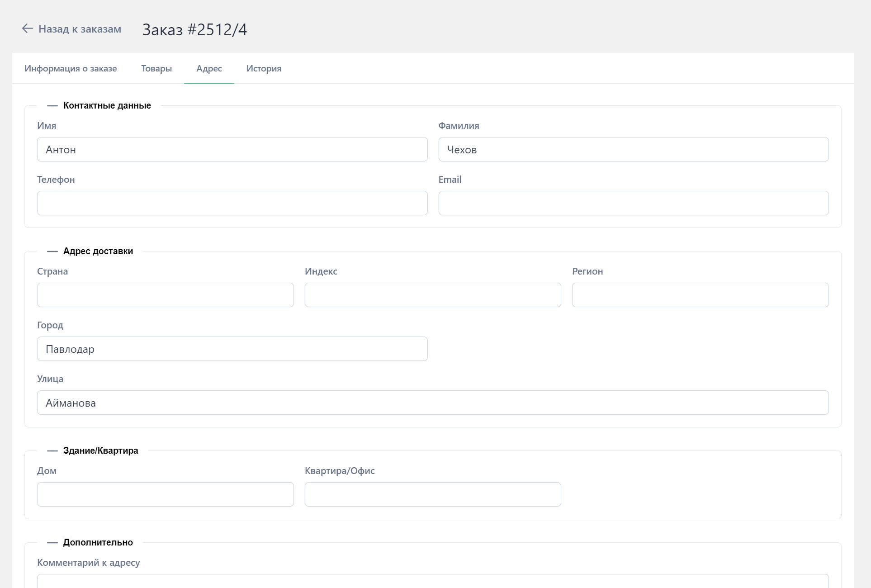The width and height of the screenshot is (871, 588).
Task: Focus the empty 'Телефон' input
Action: tap(232, 203)
